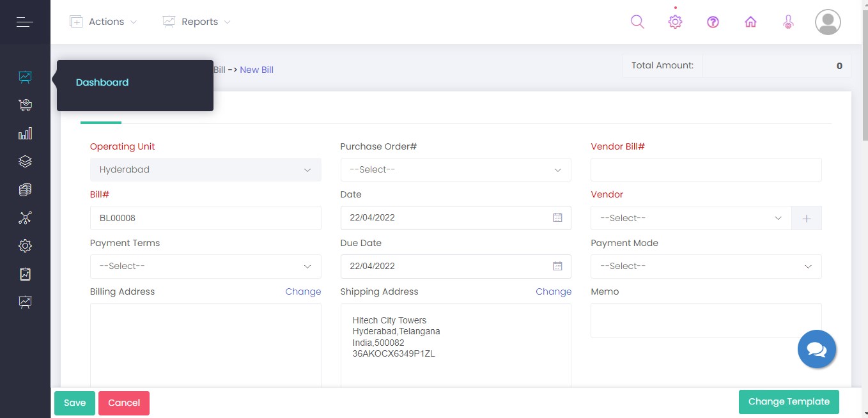868x418 pixels.
Task: Open the bar chart analytics sidebar icon
Action: coord(25,133)
